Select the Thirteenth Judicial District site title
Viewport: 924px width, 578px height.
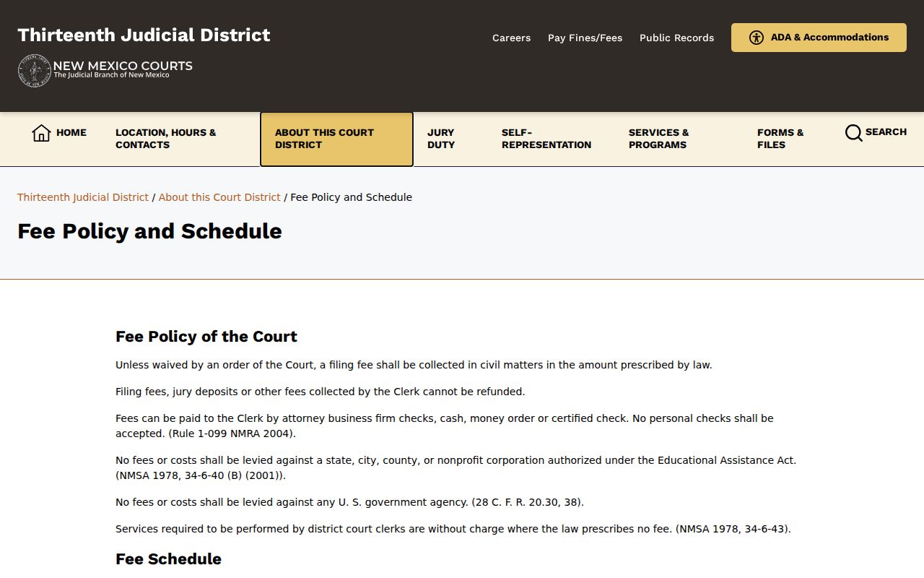coord(144,35)
